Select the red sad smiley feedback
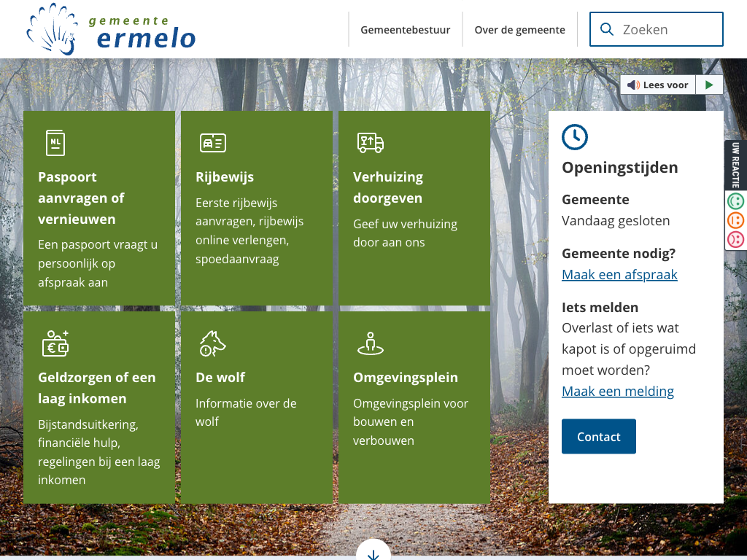This screenshot has width=747, height=560. [x=735, y=239]
